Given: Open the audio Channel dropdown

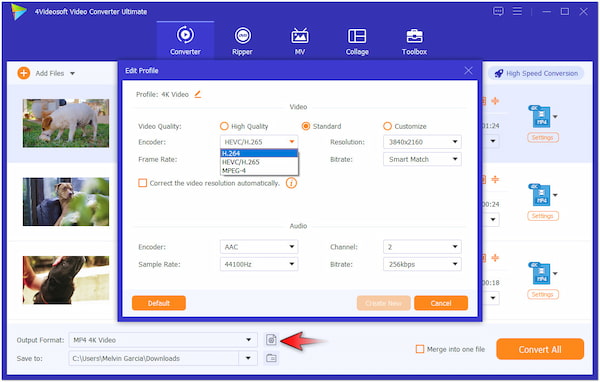Looking at the screenshot, I should (x=422, y=247).
